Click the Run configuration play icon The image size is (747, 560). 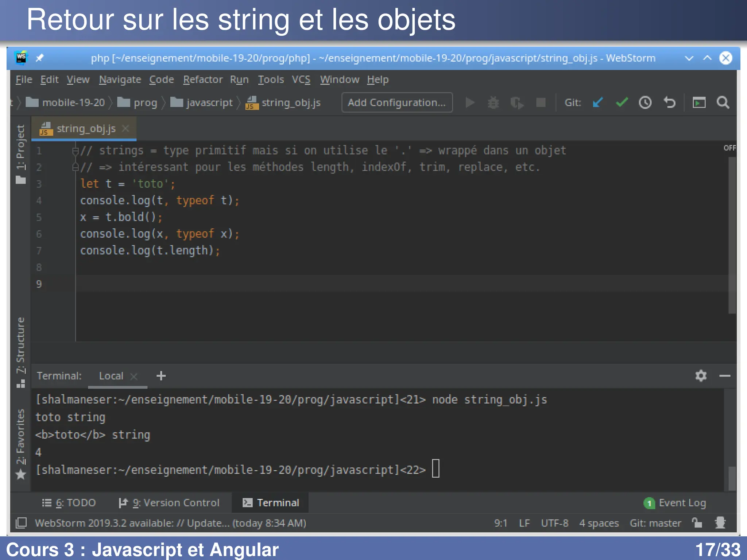[x=470, y=103]
